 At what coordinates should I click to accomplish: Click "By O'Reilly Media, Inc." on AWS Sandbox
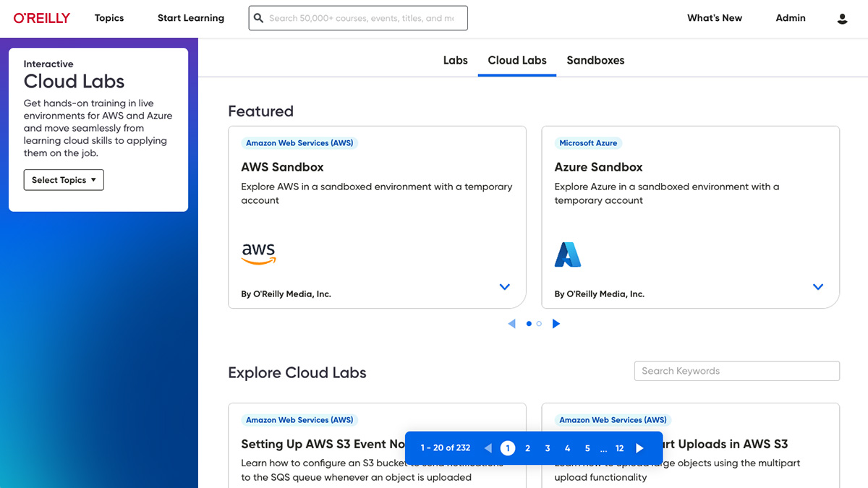tap(286, 294)
